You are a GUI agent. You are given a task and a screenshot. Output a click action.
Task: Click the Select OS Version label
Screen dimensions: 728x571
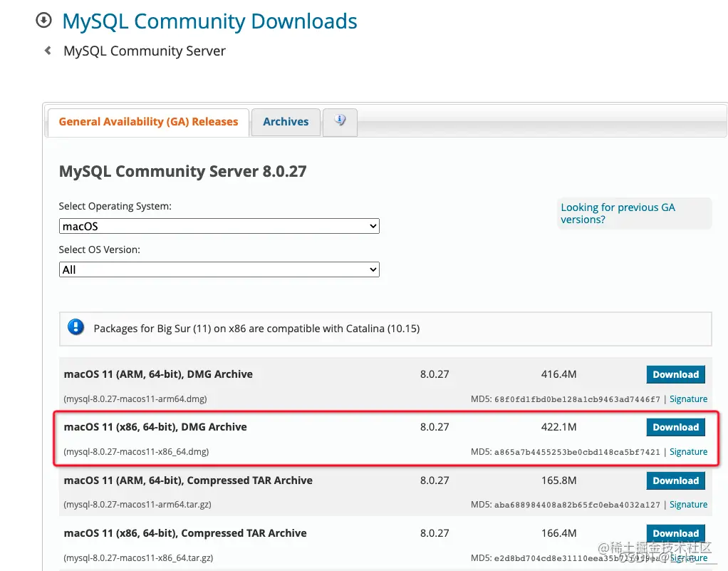99,250
